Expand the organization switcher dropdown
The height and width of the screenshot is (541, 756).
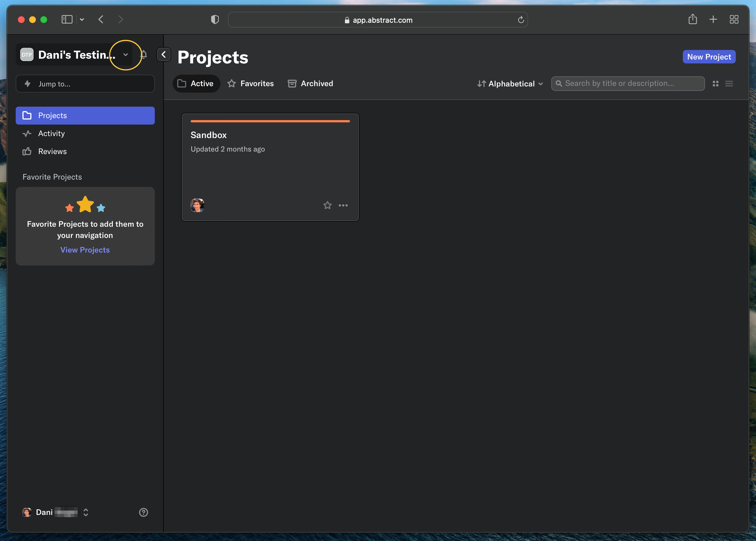(126, 55)
